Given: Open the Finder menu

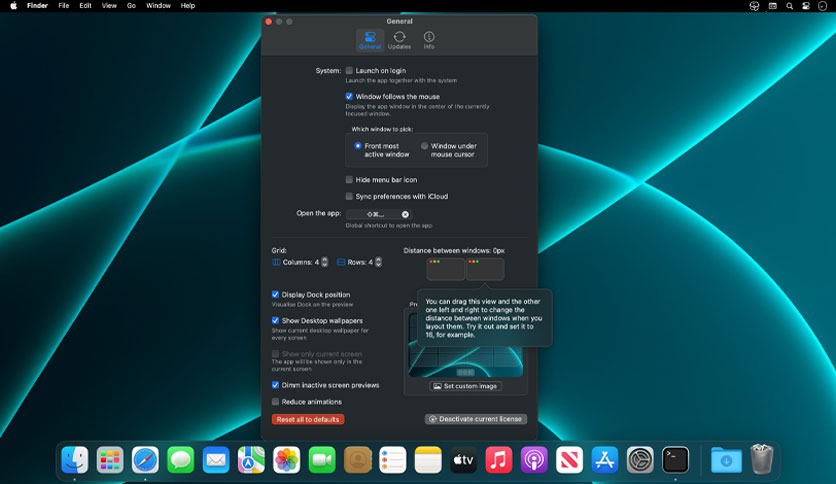Looking at the screenshot, I should click(37, 6).
